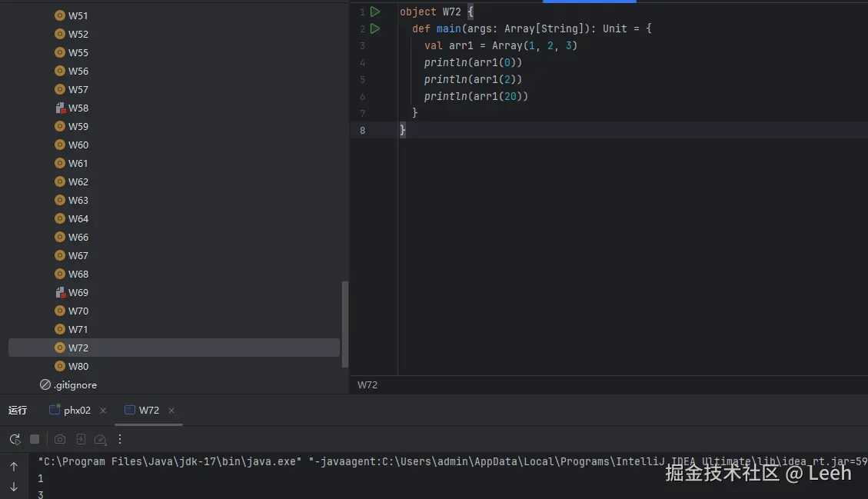The height and width of the screenshot is (499, 868).
Task: Open W59 in project tree
Action: pos(78,126)
